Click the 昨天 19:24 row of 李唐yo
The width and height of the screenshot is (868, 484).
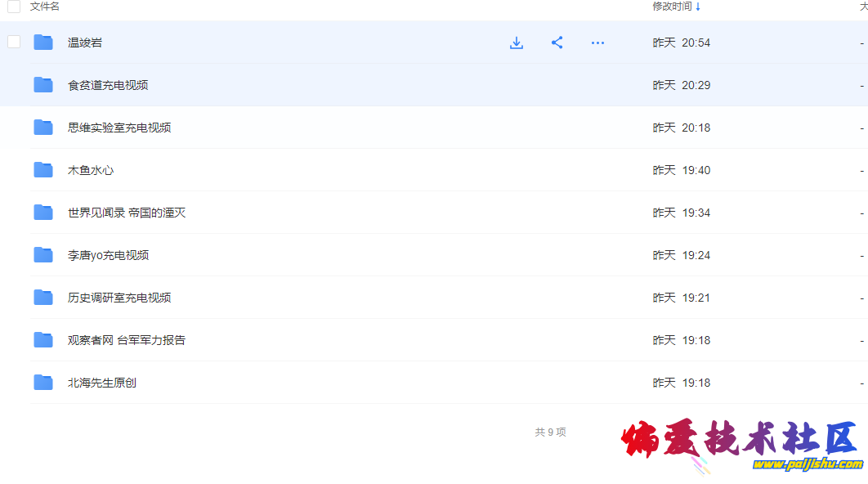coord(682,255)
